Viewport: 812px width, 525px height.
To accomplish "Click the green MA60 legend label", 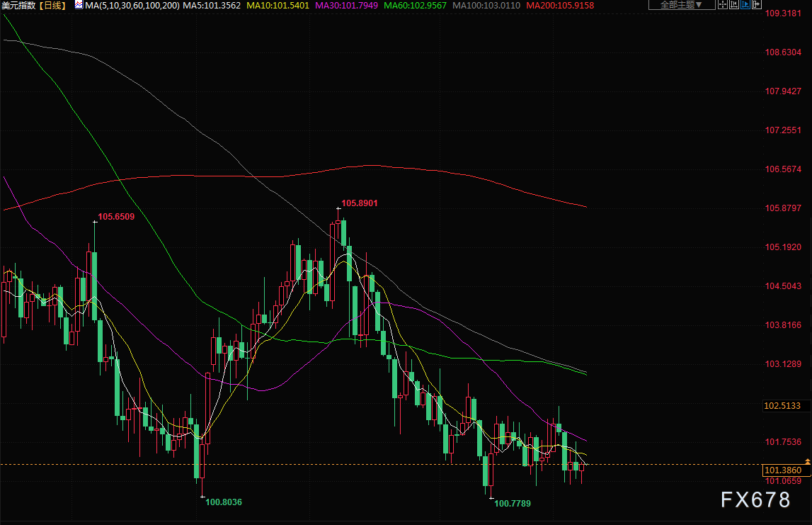I will [415, 5].
